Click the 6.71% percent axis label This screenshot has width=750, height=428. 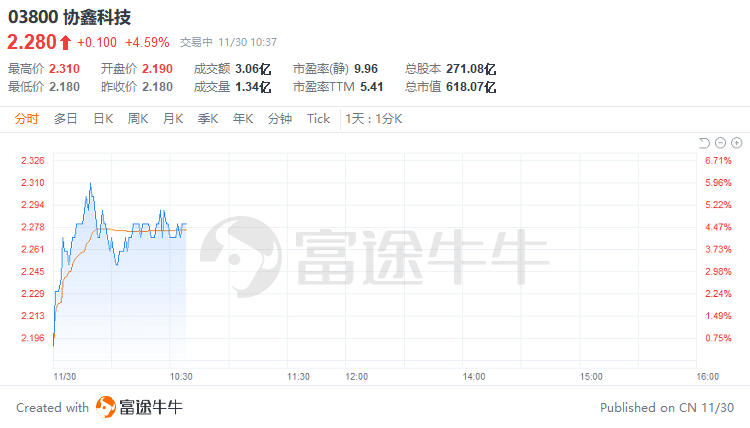(718, 161)
